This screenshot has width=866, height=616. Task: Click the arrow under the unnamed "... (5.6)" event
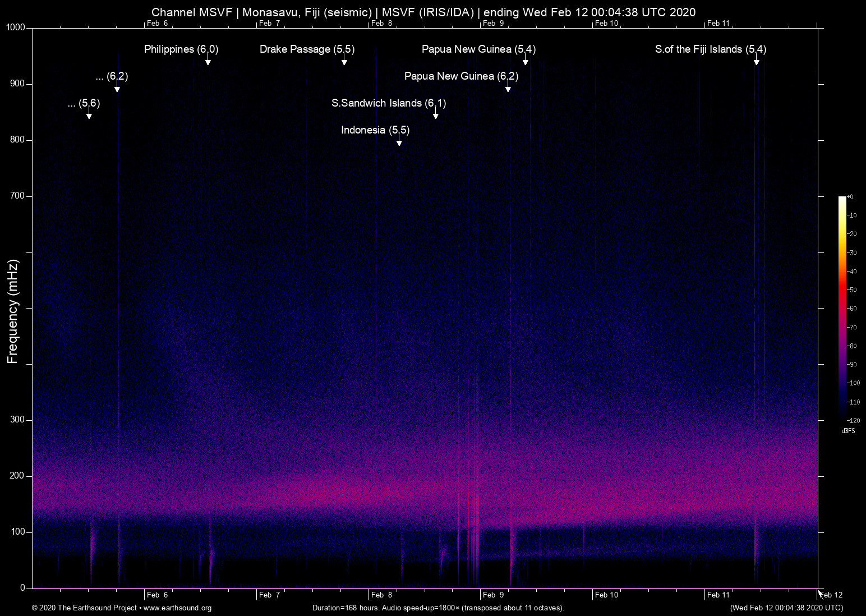click(89, 113)
